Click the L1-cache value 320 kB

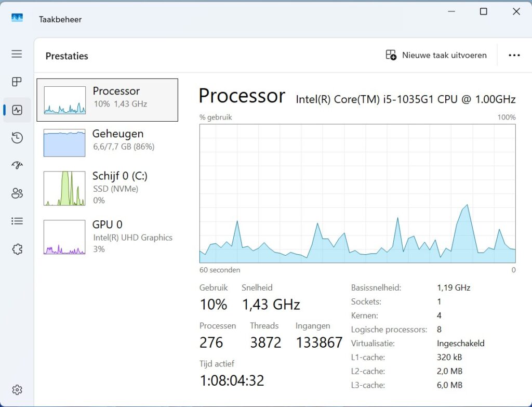pos(449,358)
